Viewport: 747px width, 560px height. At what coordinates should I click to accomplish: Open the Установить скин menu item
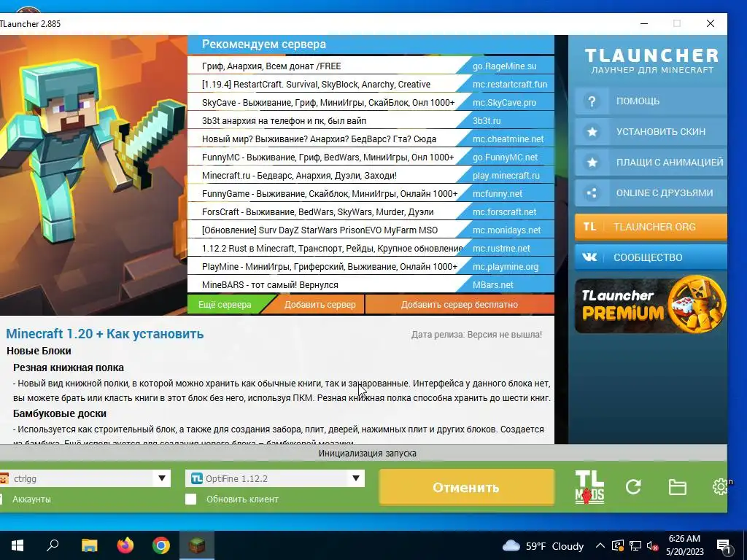[651, 132]
